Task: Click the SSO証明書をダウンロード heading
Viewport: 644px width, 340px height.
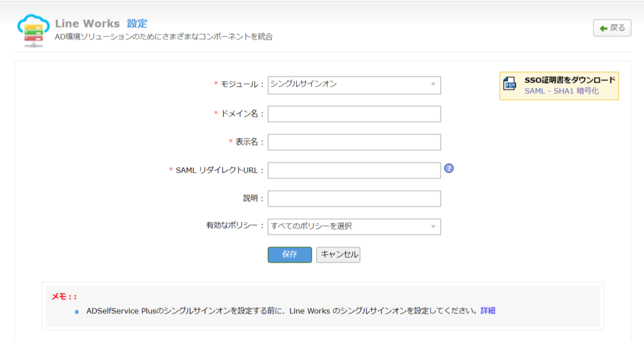Action: pyautogui.click(x=570, y=81)
